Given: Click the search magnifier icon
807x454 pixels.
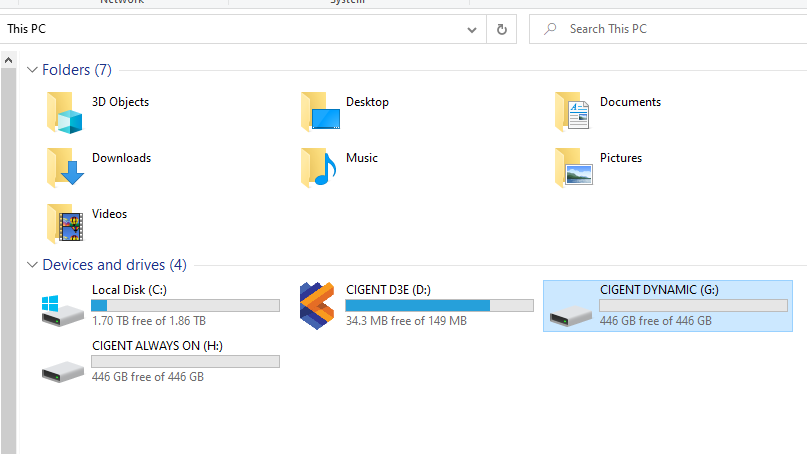Looking at the screenshot, I should click(x=550, y=29).
